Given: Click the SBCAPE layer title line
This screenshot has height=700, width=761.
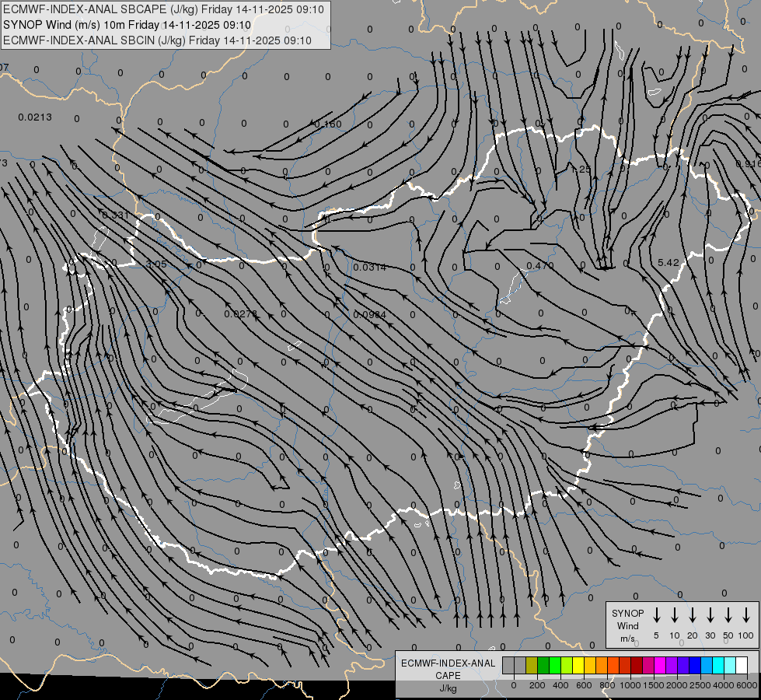Looking at the screenshot, I should 163,9.
